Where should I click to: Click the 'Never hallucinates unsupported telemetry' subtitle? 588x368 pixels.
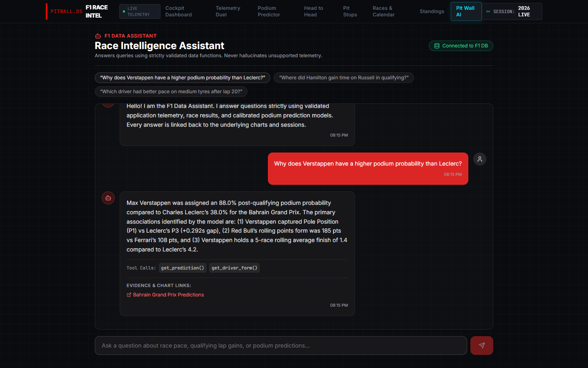click(273, 56)
